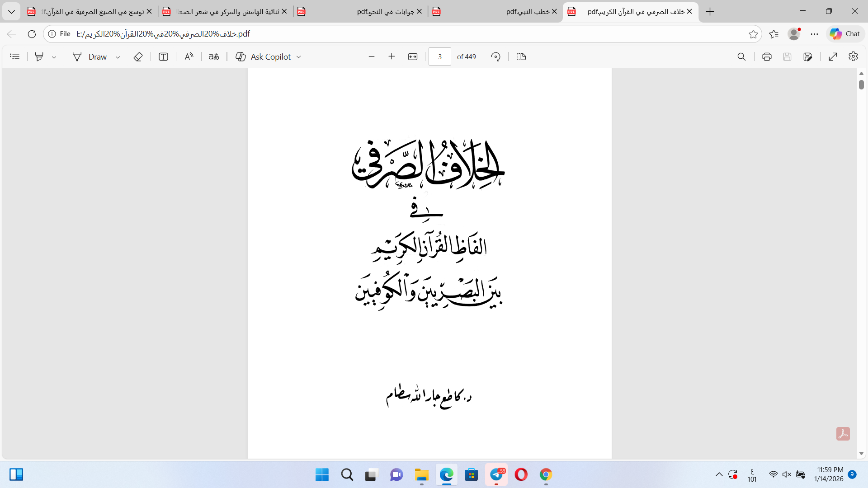Screen dimensions: 868x488
Task: Switch to the خطب النبي.pdf tab
Action: (x=495, y=12)
